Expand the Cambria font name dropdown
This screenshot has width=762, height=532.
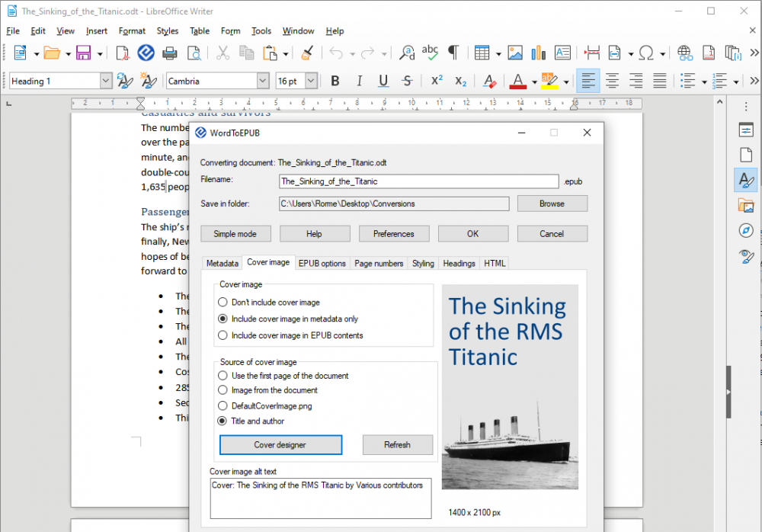click(262, 81)
